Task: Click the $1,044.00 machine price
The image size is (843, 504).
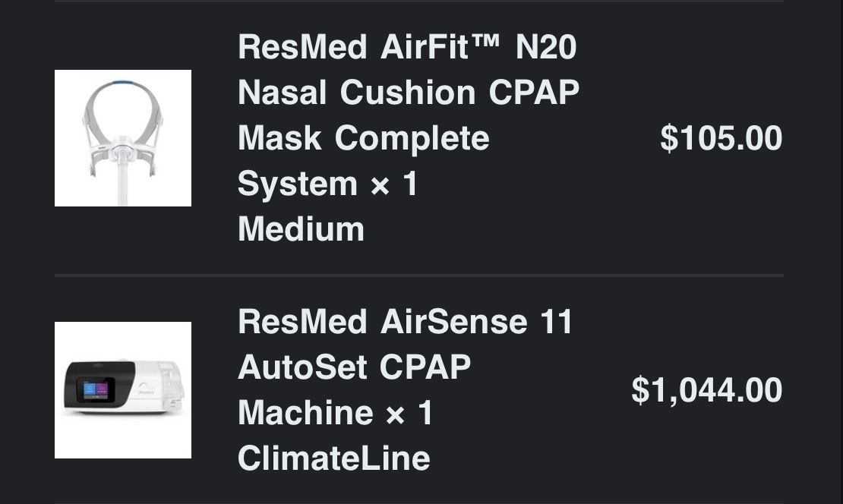Action: [706, 390]
